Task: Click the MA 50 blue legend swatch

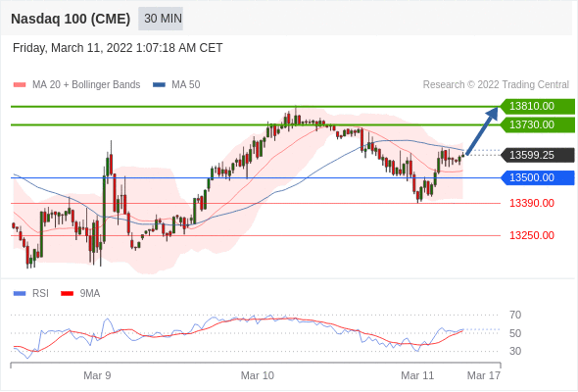Action: coord(159,85)
